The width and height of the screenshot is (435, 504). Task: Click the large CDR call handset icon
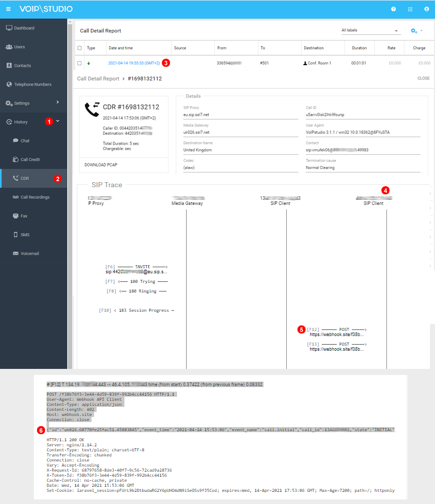click(x=92, y=109)
